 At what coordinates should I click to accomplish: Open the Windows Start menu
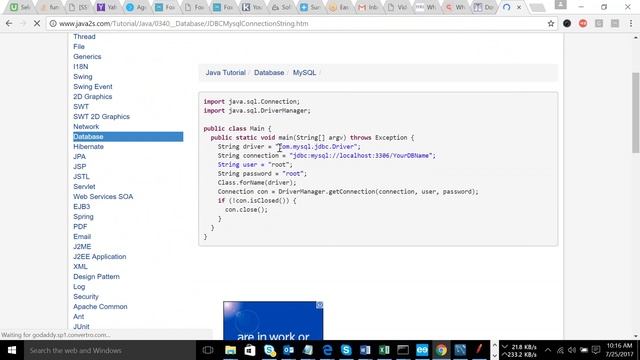(12, 350)
